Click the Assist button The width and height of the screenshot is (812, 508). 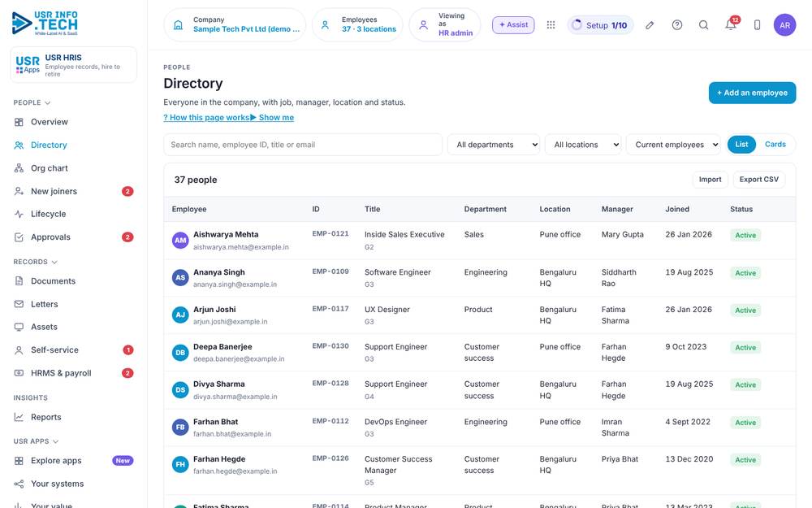pos(513,25)
